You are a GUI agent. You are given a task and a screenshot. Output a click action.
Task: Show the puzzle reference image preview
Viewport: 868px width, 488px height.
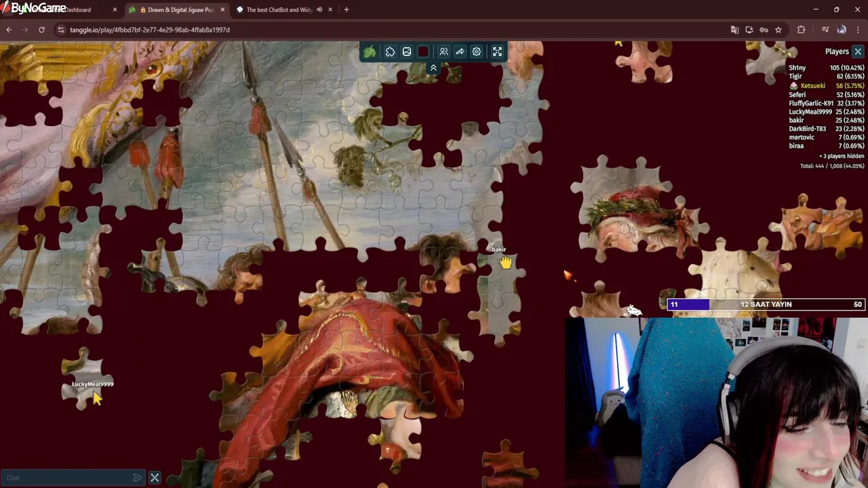406,52
